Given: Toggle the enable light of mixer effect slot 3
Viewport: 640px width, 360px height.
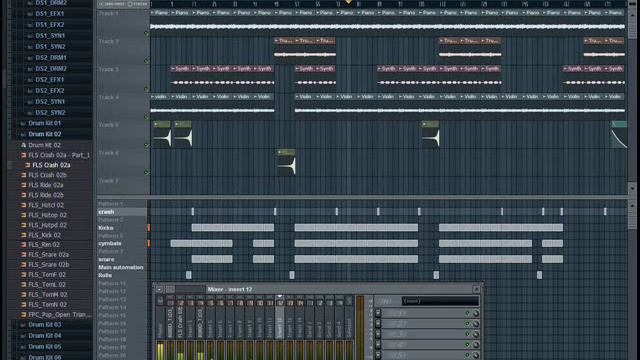Looking at the screenshot, I should point(467,334).
